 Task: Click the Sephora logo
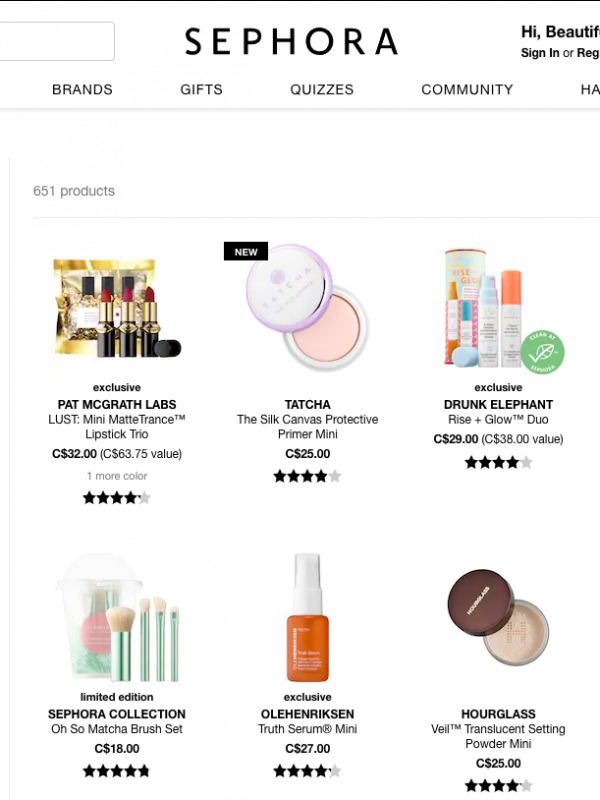[291, 41]
